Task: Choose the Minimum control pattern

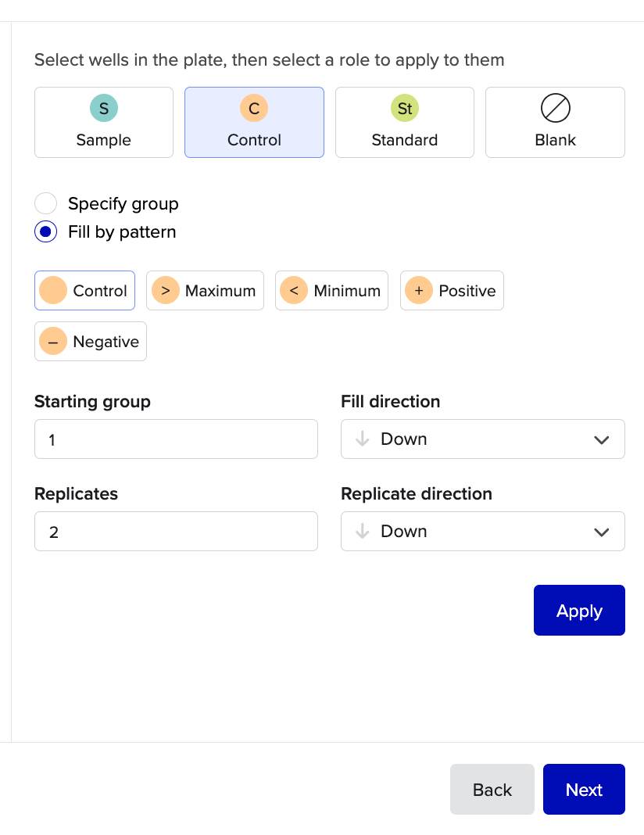Action: click(331, 291)
